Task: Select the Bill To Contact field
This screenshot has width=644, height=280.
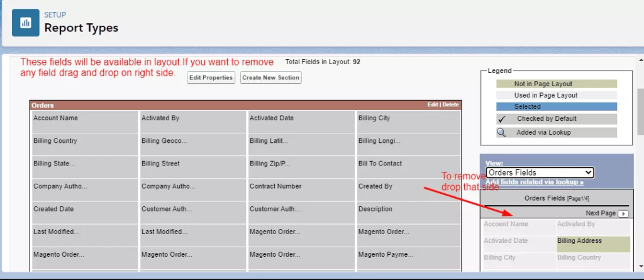Action: click(409, 167)
